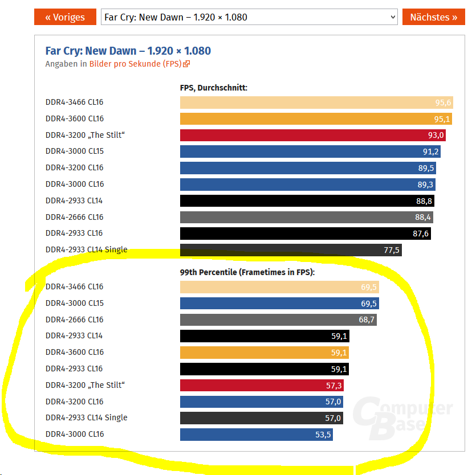Select the blue 91,2 bar
This screenshot has height=475, width=476.
coord(310,151)
